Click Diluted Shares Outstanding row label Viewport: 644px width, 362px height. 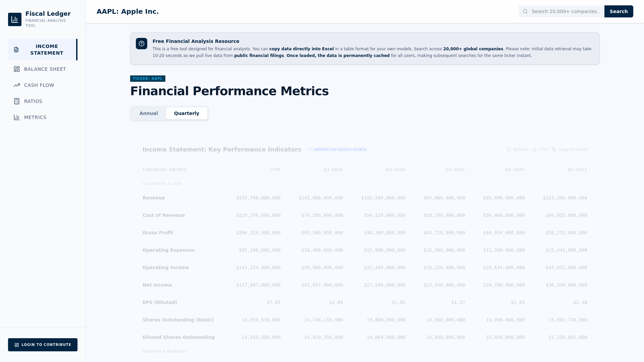(x=178, y=337)
